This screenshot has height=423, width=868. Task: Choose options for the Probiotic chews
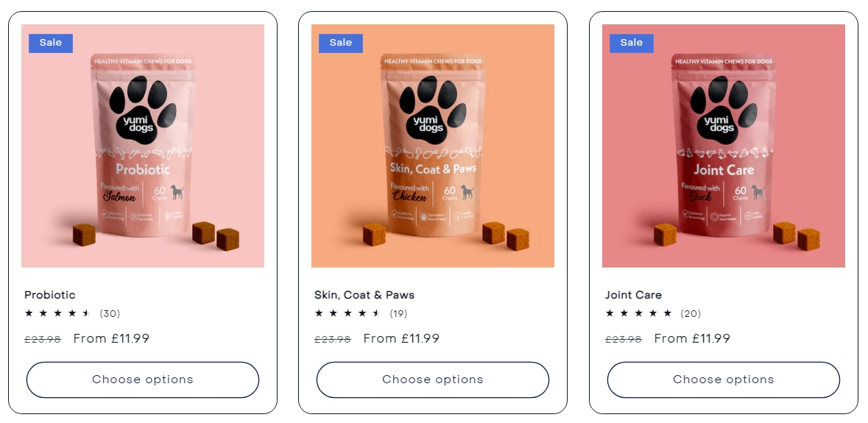[x=143, y=380]
